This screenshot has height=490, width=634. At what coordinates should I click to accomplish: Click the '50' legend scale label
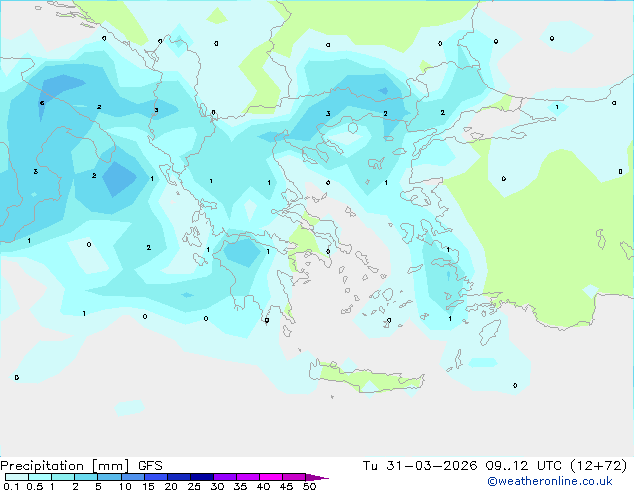(309, 486)
